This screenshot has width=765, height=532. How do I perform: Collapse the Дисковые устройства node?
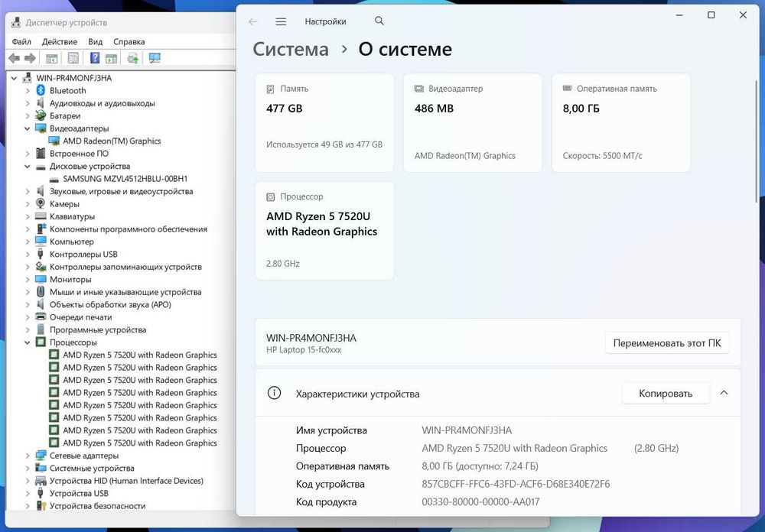[x=28, y=167]
